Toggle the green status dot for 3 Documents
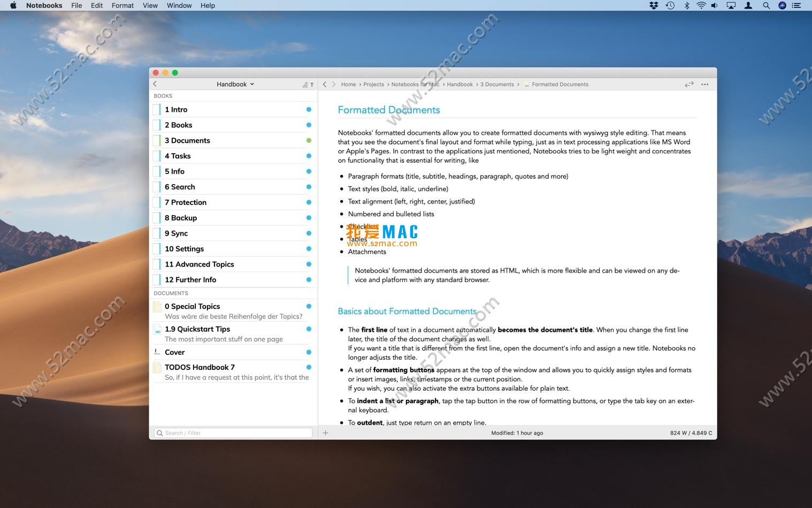 tap(309, 140)
